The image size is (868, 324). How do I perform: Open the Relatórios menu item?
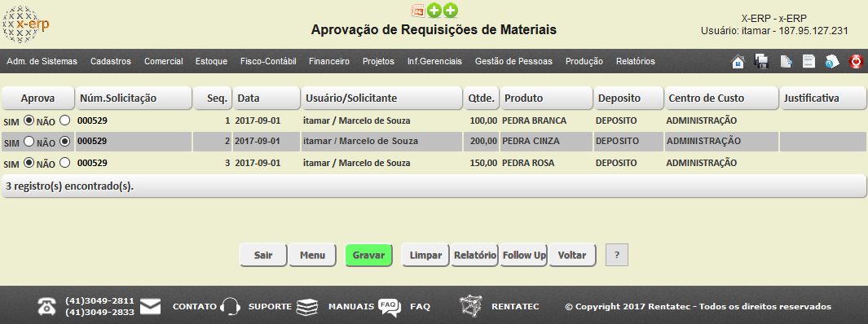[636, 61]
